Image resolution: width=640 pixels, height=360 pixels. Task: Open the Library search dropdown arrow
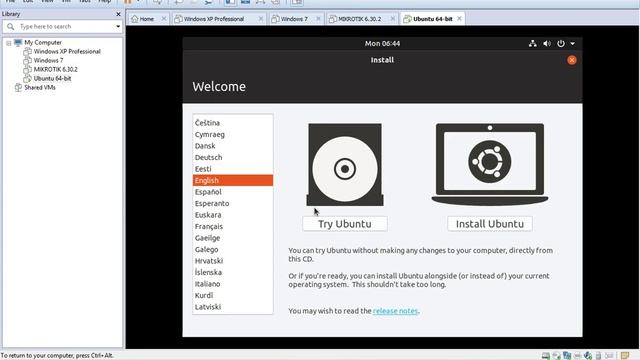(x=118, y=27)
